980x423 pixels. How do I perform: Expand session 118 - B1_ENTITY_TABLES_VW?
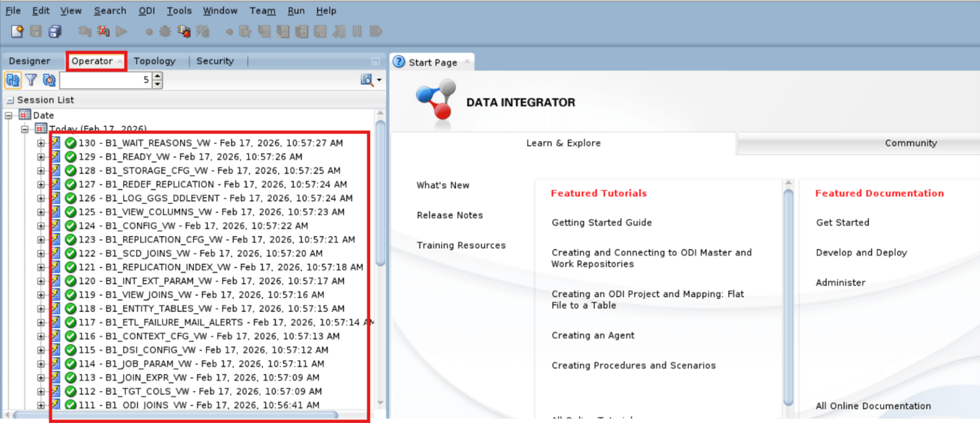(x=40, y=309)
